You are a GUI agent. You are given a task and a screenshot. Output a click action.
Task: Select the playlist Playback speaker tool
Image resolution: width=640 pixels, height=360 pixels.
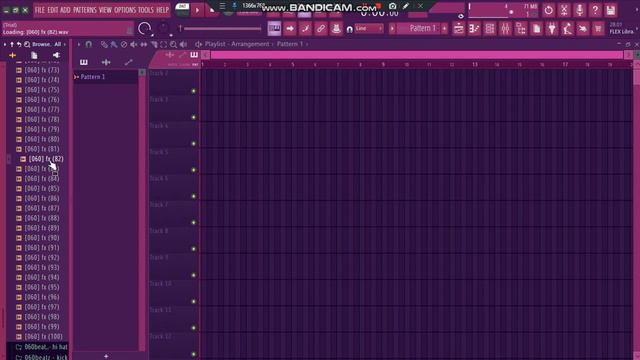pos(184,44)
